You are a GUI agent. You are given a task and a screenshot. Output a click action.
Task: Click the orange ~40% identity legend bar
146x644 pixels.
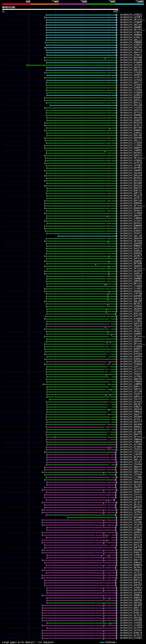45,4
